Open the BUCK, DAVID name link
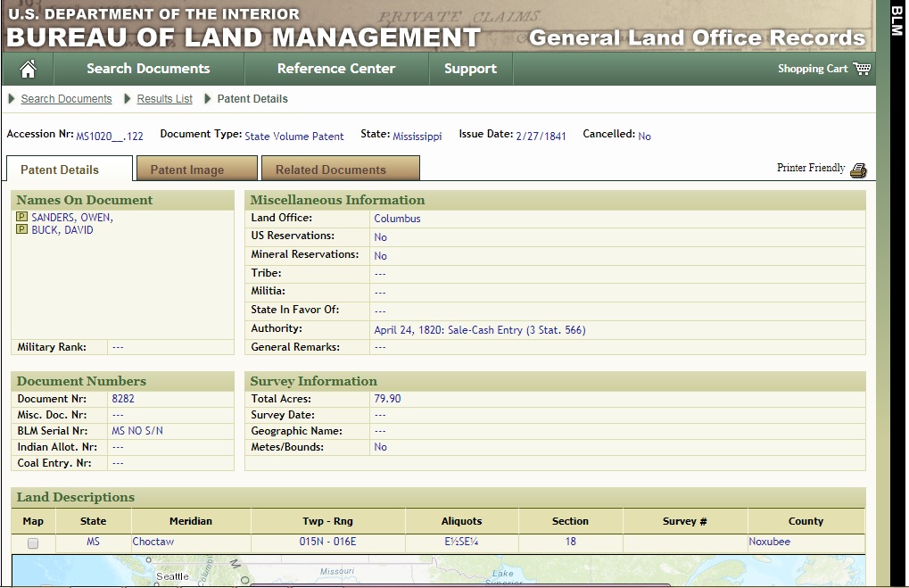Viewport: 909px width, 588px height. 62,230
